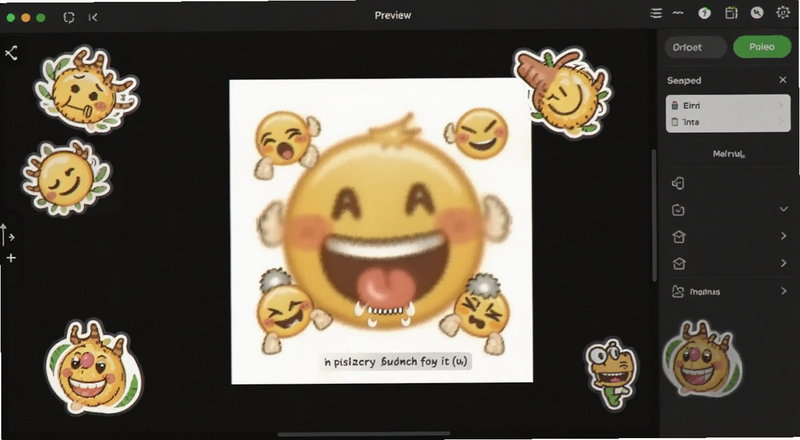Image resolution: width=800 pixels, height=440 pixels.
Task: Click the house icon below the checked folder icon
Action: [x=679, y=237]
